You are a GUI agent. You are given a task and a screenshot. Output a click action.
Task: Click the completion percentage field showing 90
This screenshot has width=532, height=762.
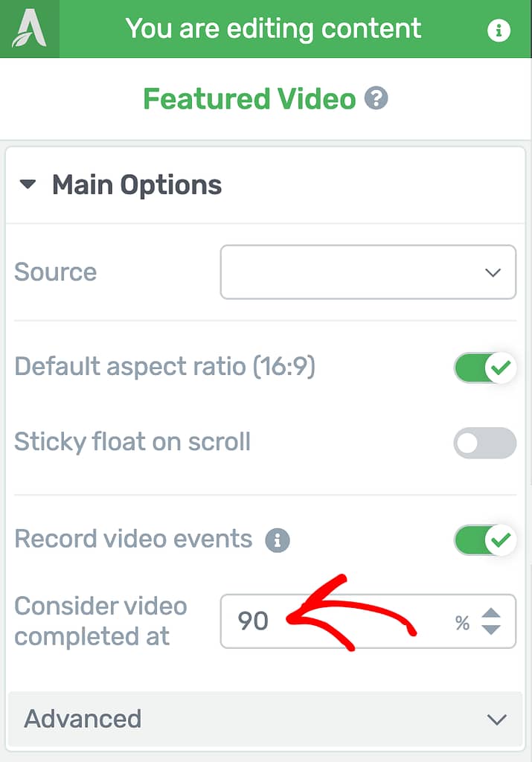coord(368,621)
